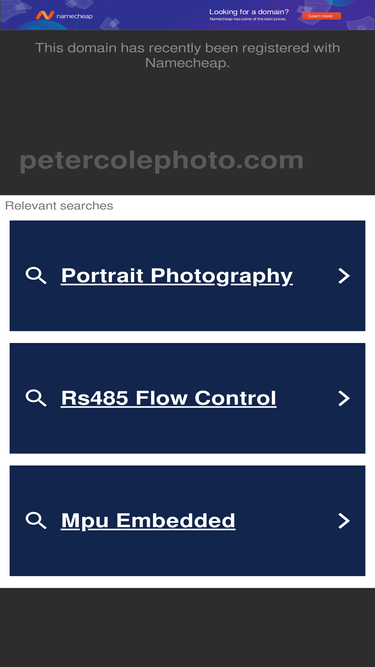Click the Relevant searches heading
This screenshot has width=375, height=667.
point(59,206)
